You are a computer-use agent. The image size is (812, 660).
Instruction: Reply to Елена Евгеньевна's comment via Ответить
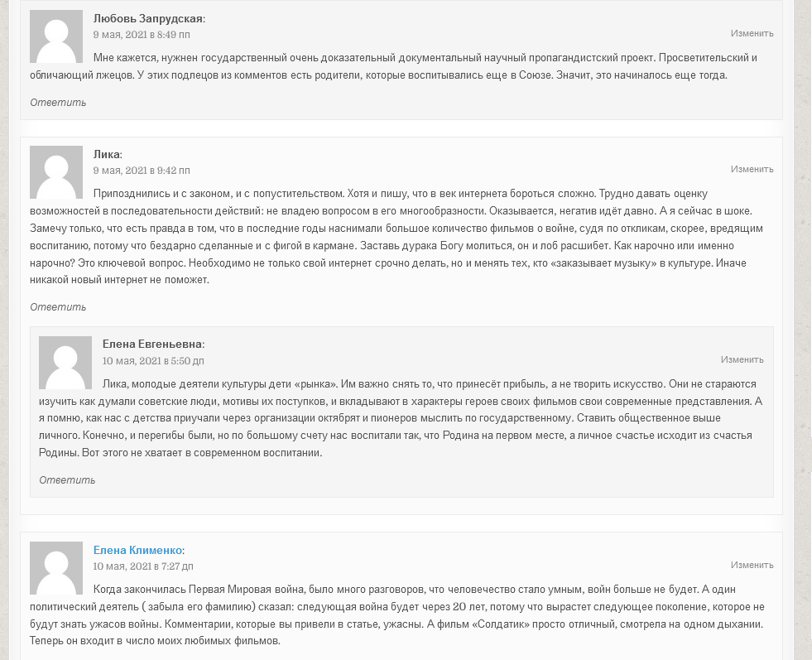pos(67,480)
